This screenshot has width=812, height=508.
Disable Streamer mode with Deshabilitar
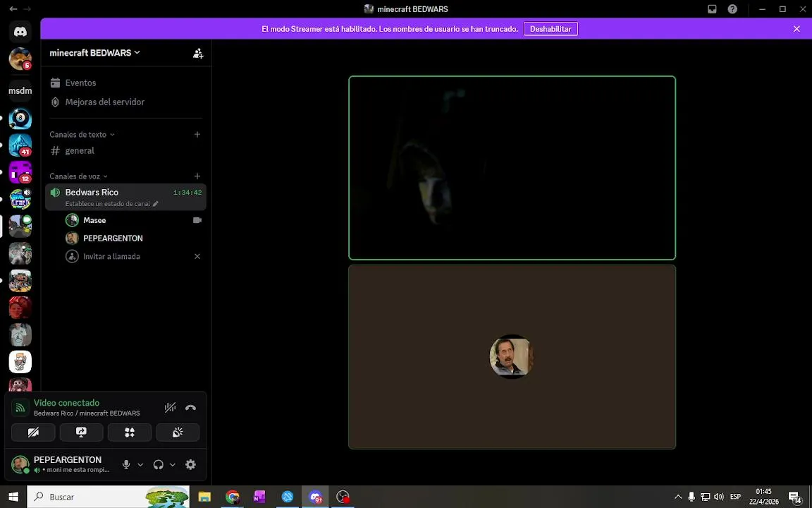(x=550, y=29)
